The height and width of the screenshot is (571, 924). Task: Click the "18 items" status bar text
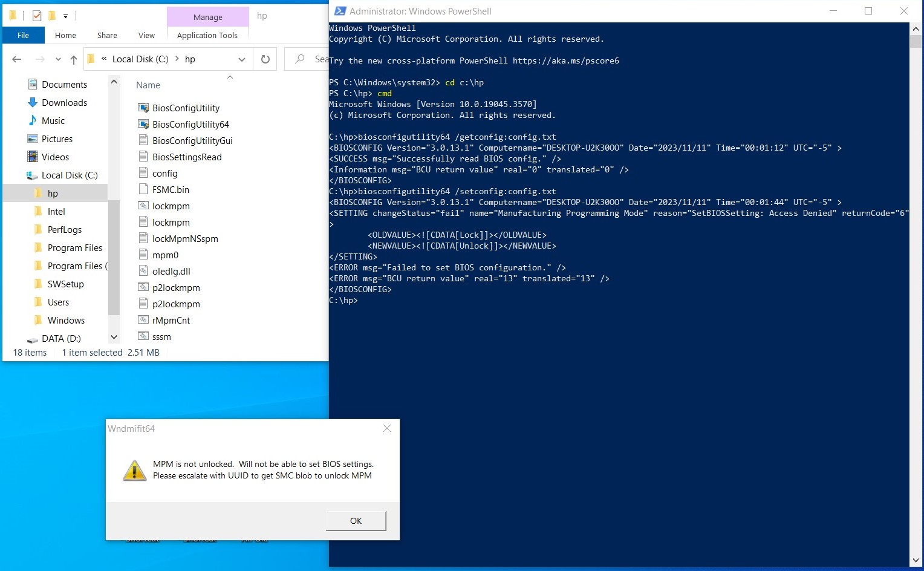click(30, 353)
